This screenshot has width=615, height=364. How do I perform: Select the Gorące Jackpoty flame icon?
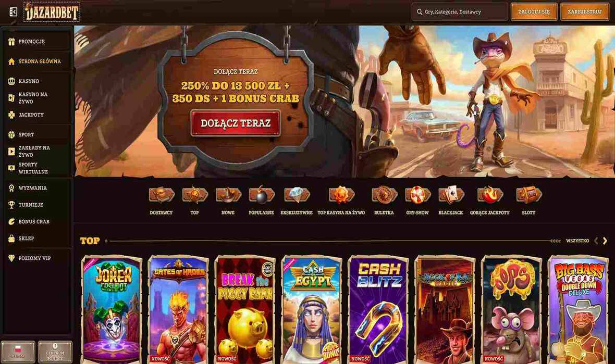tap(489, 195)
